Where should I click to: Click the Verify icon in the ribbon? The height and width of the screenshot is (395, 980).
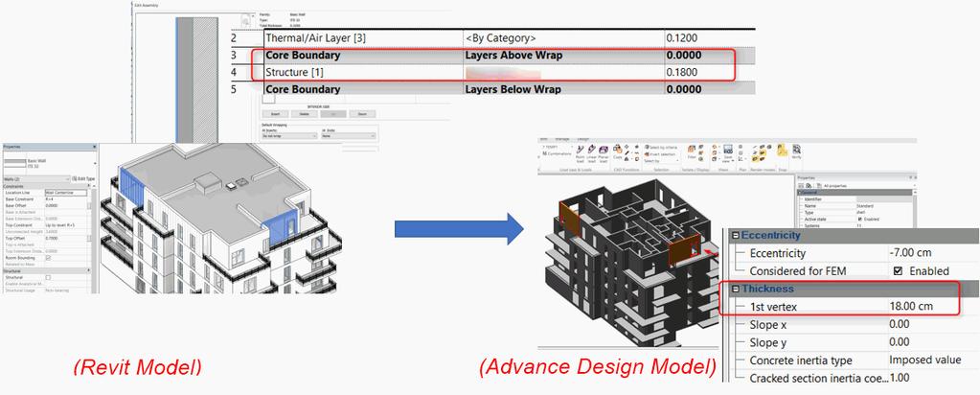(x=797, y=149)
